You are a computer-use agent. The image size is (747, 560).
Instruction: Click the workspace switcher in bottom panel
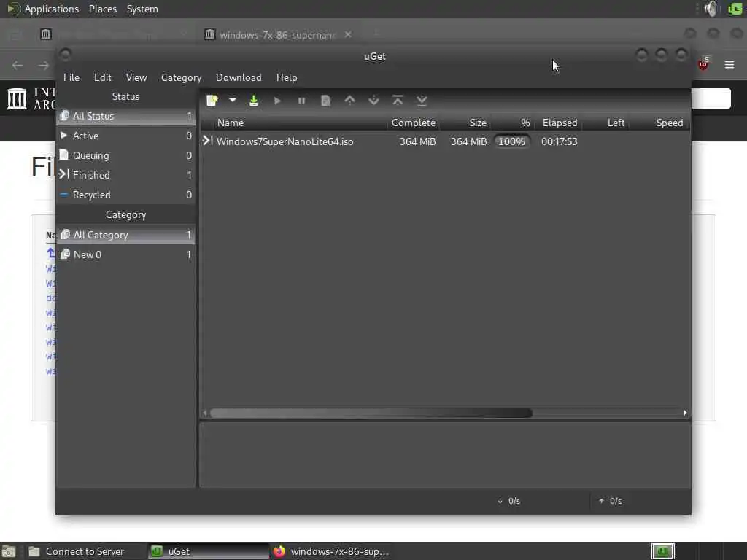point(662,551)
